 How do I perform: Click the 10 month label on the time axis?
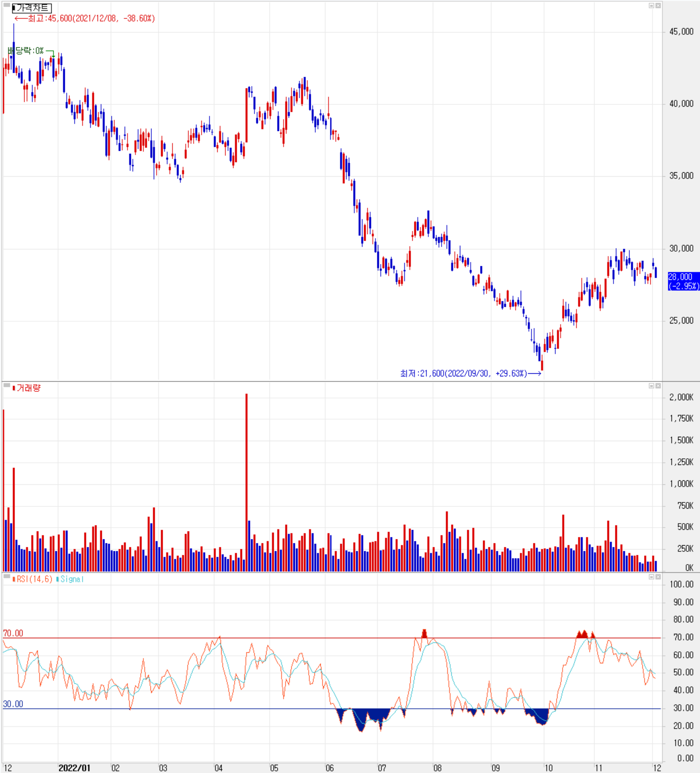[x=548, y=768]
